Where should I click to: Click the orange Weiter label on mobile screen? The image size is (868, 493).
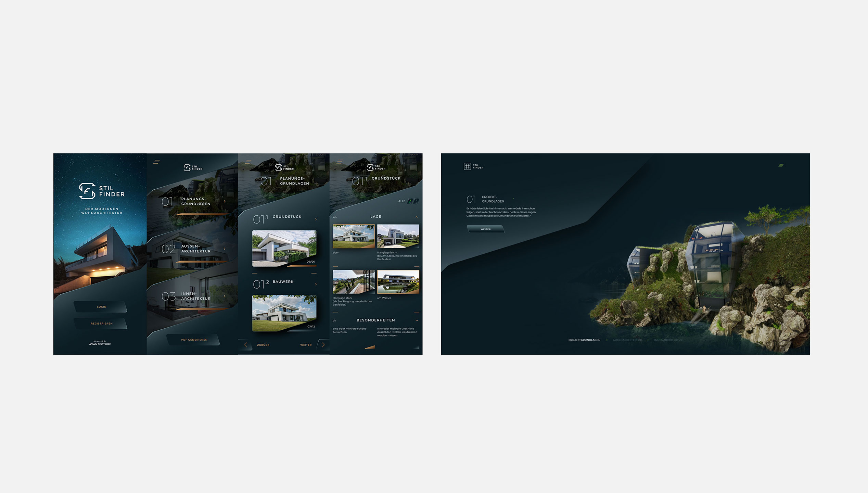306,345
